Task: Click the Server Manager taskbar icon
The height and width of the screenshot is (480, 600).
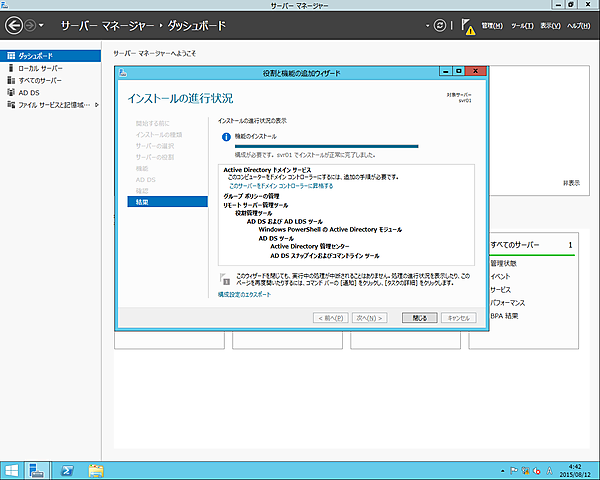Action: pyautogui.click(x=38, y=469)
